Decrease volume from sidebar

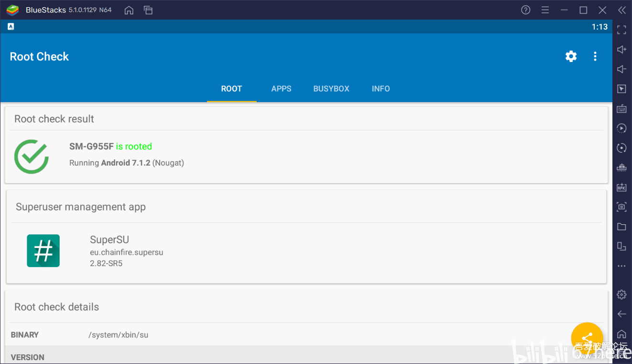[x=621, y=69]
